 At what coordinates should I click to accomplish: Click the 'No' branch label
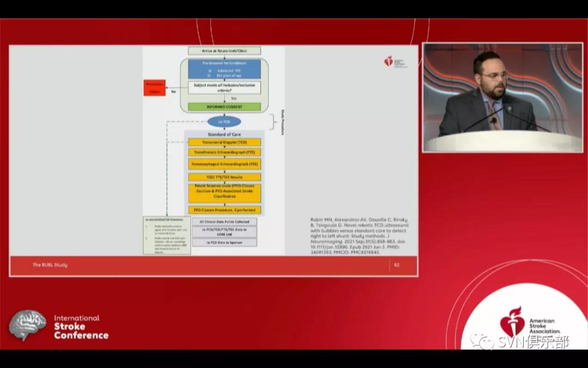coord(173,91)
